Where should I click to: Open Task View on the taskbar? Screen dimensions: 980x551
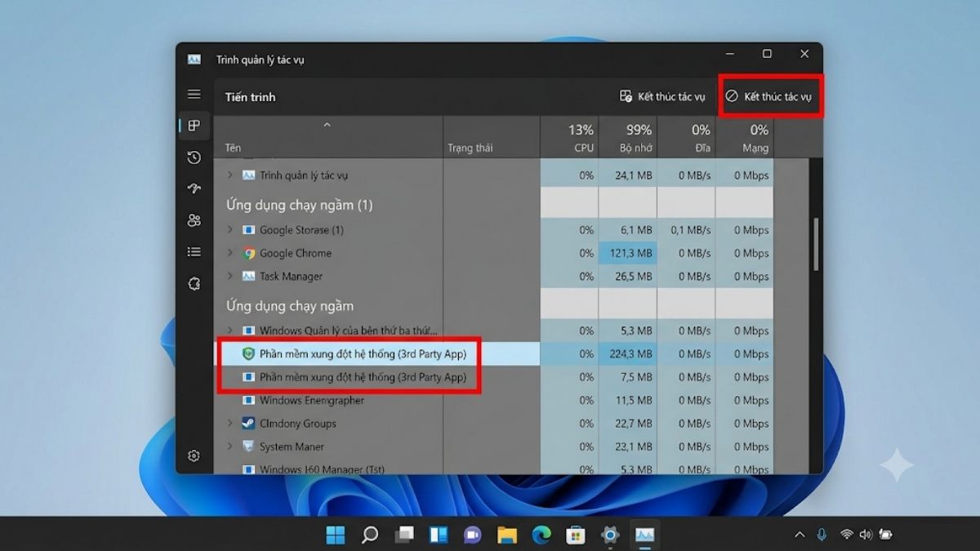(x=404, y=535)
